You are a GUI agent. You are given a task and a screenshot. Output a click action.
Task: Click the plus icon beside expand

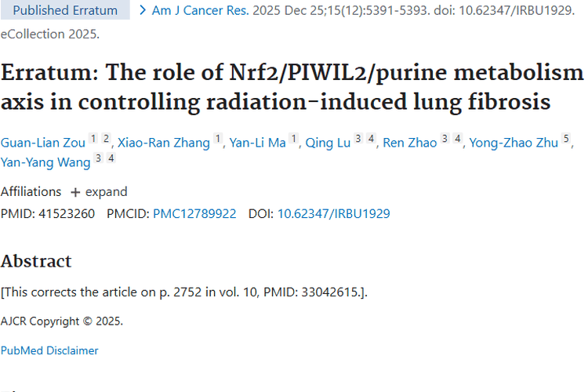tap(76, 192)
